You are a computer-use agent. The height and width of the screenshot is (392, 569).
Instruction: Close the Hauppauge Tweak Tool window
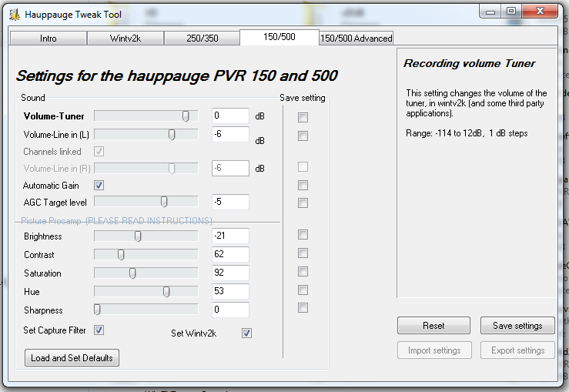point(540,12)
